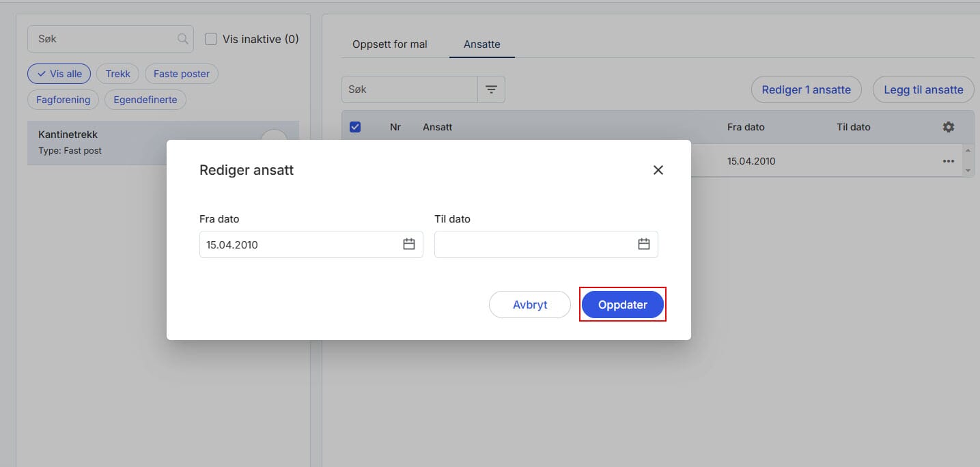
Task: Click the search magnifier icon
Action: [x=182, y=39]
